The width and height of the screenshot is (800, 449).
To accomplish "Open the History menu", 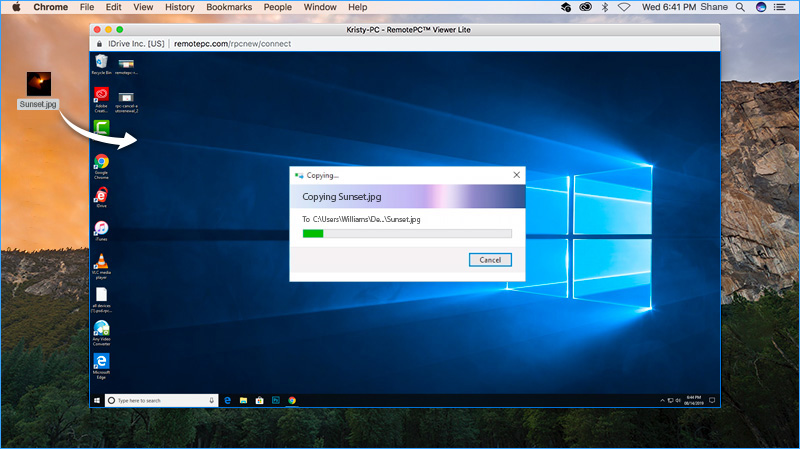I will (x=179, y=7).
